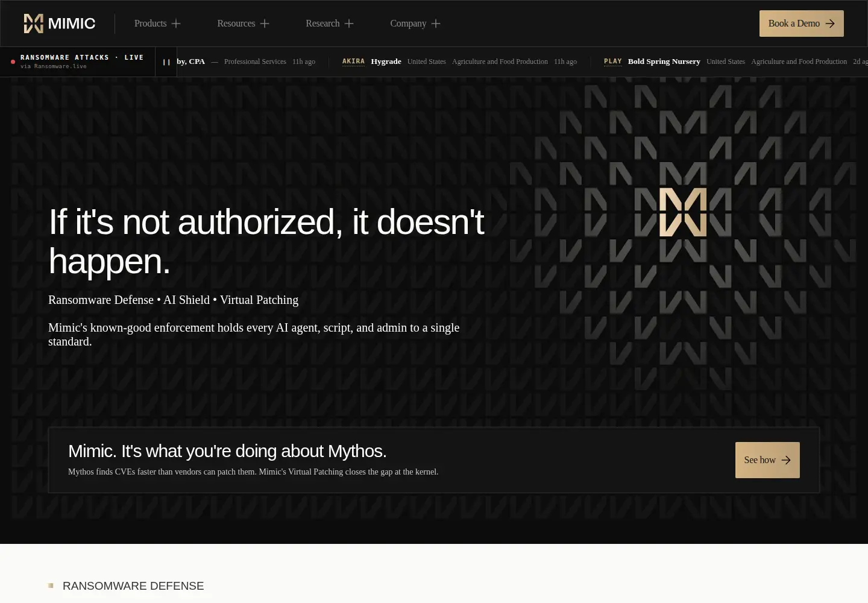Click the PLAY group tag
Image resolution: width=868 pixels, height=603 pixels.
pyautogui.click(x=613, y=62)
